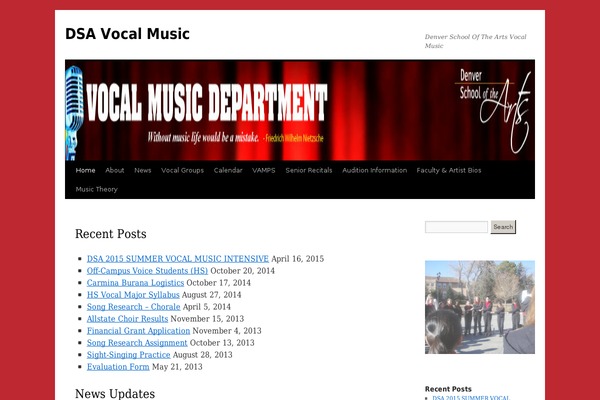Go to the News menu item
The height and width of the screenshot is (400, 600).
click(x=143, y=170)
